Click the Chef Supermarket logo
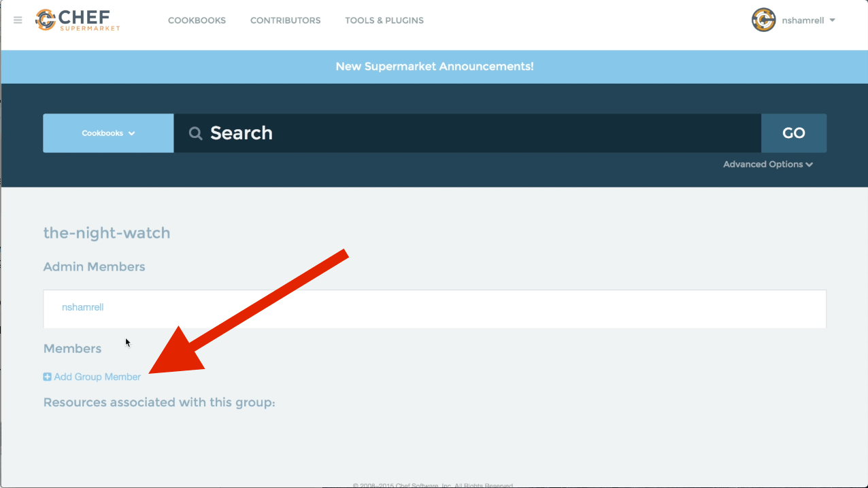 point(78,20)
